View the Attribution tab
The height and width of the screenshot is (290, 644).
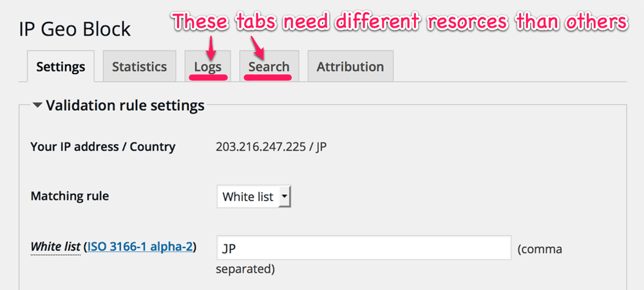pos(350,66)
